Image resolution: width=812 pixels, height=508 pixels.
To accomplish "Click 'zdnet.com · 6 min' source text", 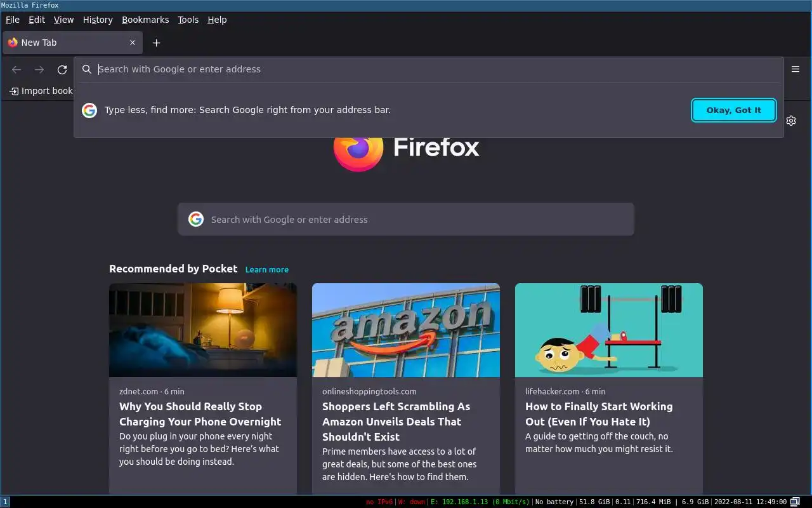I will click(152, 391).
